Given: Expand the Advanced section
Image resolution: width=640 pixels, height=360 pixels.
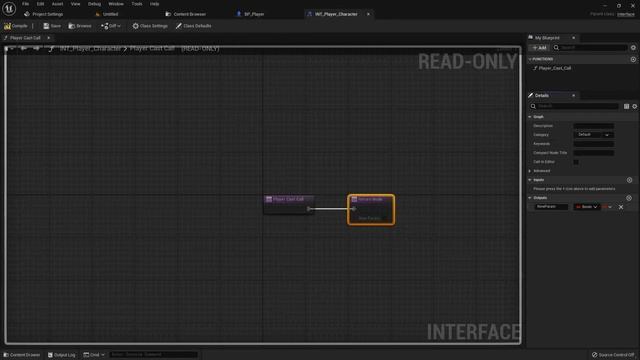Looking at the screenshot, I should (530, 171).
